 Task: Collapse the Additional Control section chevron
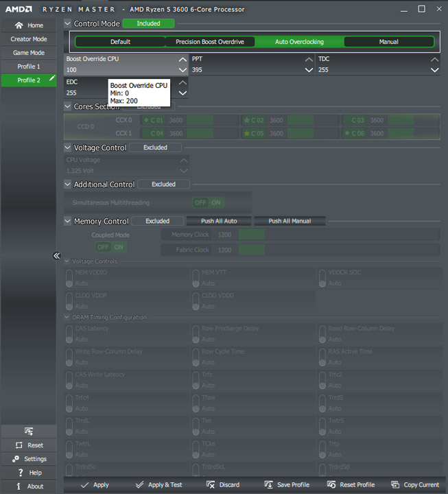pos(67,184)
